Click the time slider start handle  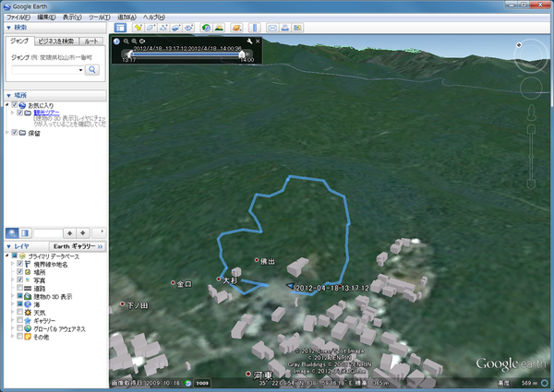[130, 53]
